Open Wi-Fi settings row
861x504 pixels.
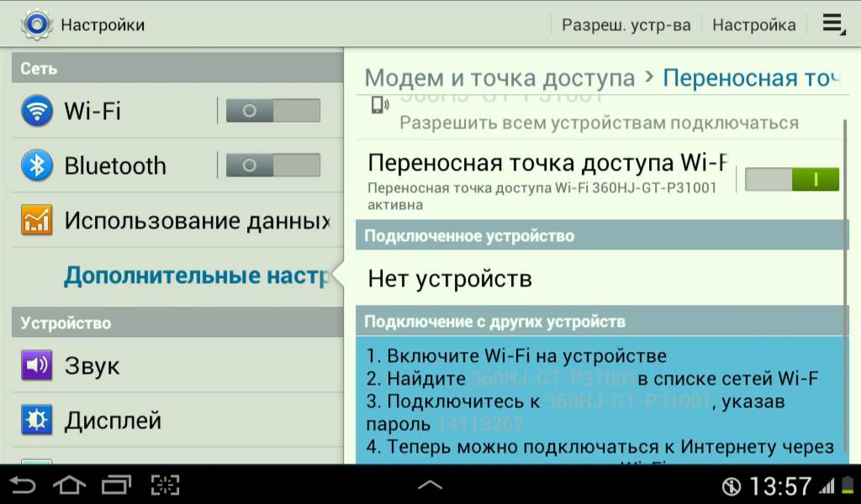(x=177, y=111)
